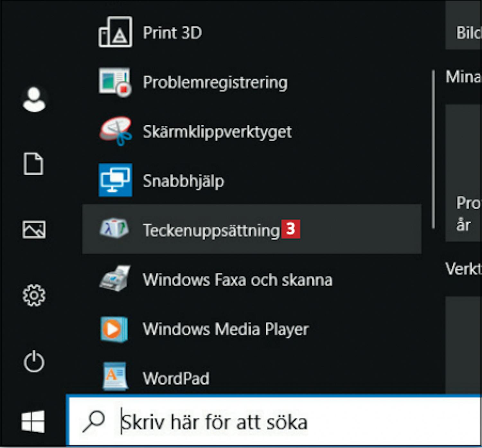
Task: Select the WordPad label
Action: click(176, 379)
